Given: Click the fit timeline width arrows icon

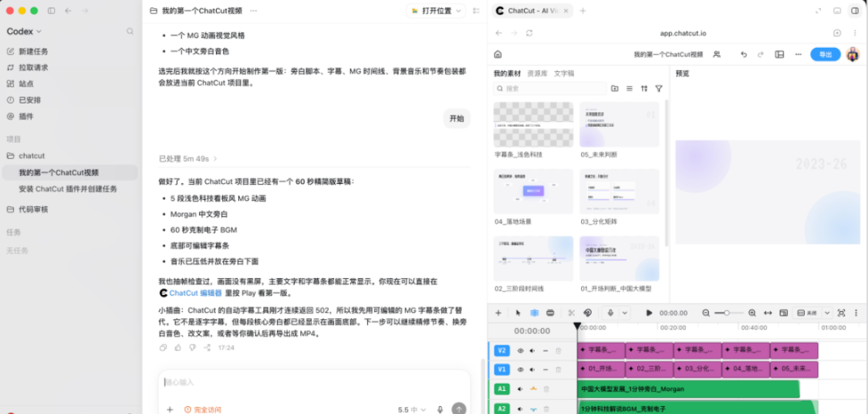Looking at the screenshot, I should coord(768,313).
